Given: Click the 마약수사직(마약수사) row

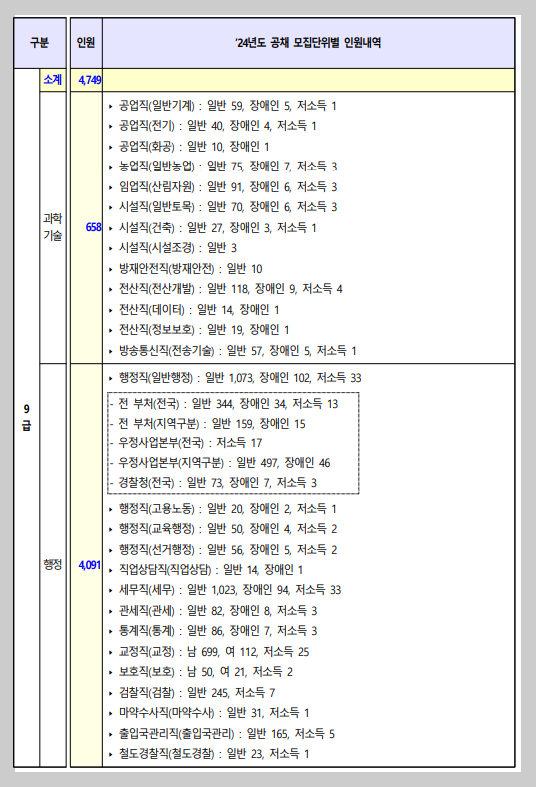Looking at the screenshot, I should coord(209,713).
